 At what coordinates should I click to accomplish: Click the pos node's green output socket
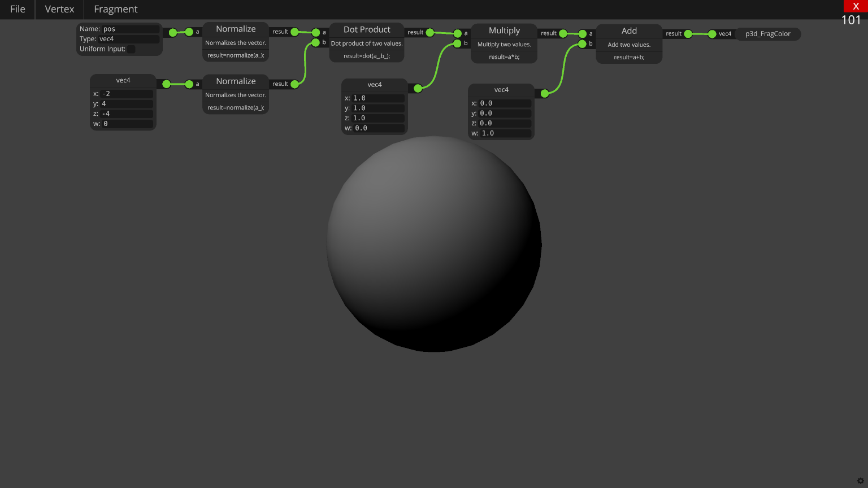[172, 32]
